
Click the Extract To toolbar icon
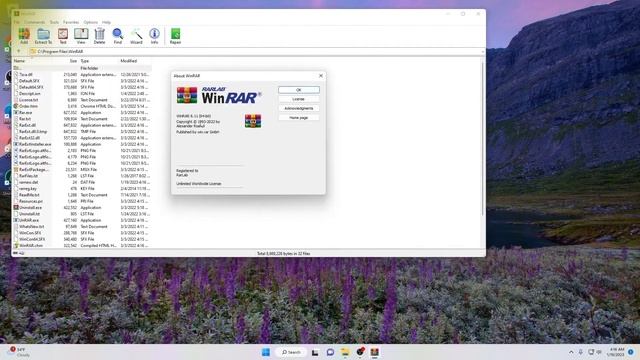click(43, 36)
